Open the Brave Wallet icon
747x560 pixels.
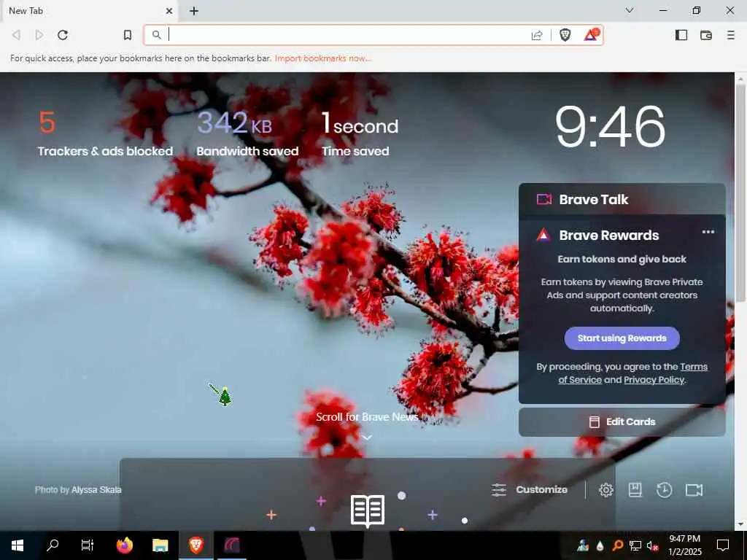[706, 35]
